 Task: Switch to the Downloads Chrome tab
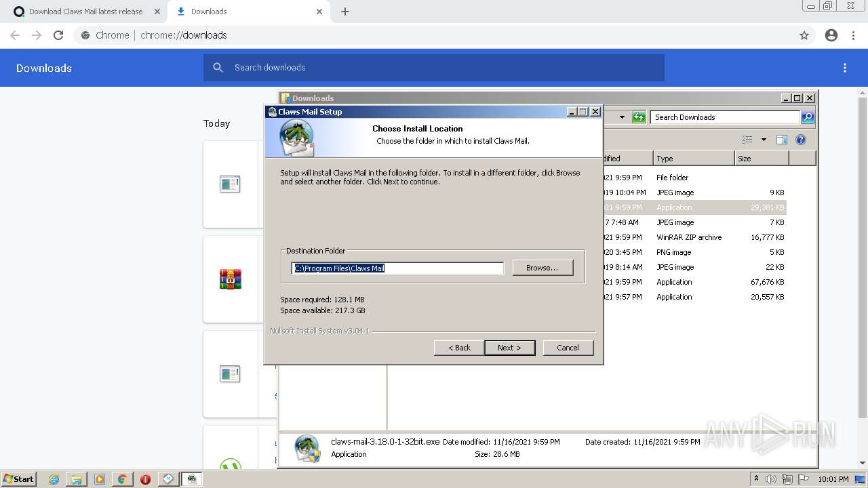[248, 12]
